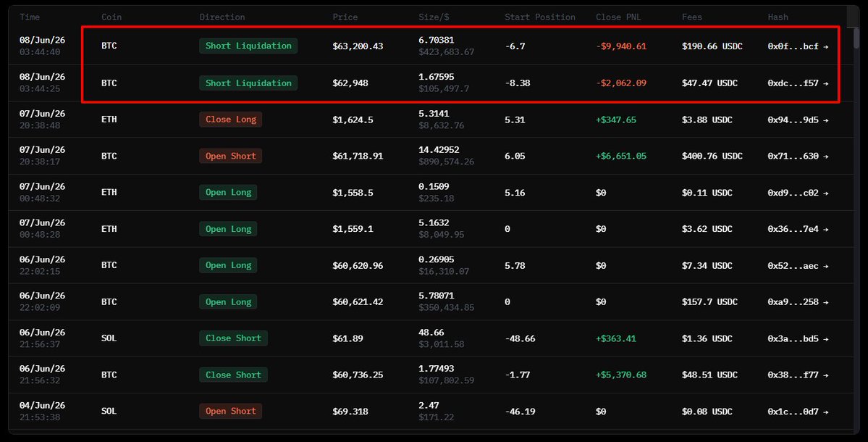Click the Direction column header

pos(222,17)
